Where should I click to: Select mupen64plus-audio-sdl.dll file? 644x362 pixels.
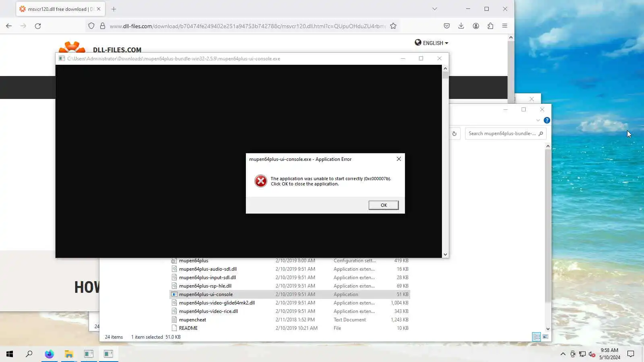coord(290,269)
